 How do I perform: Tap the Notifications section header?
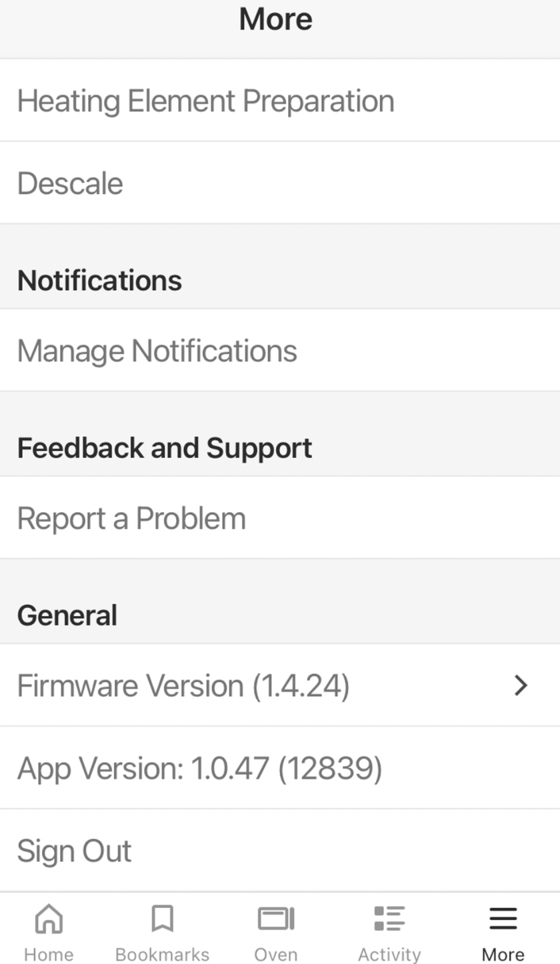99,281
